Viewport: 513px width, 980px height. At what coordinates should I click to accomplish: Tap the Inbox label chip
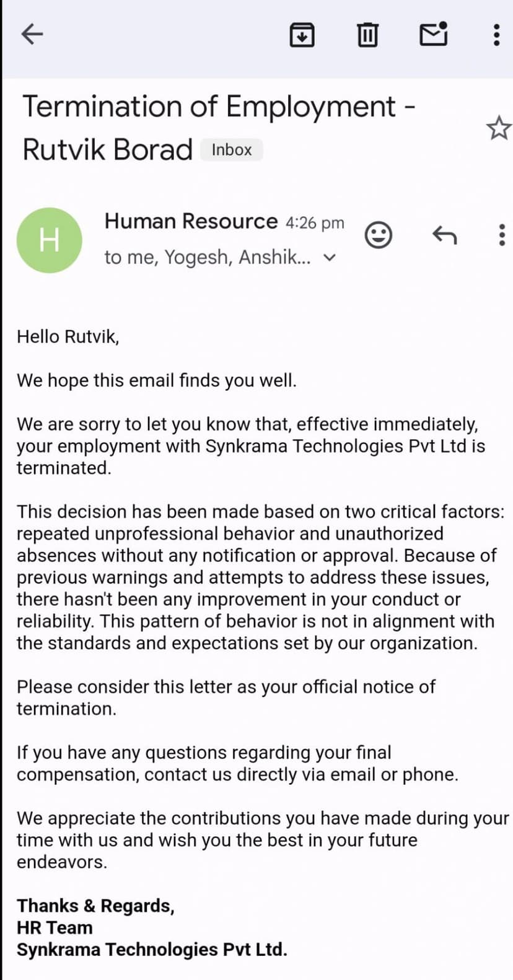tap(231, 150)
